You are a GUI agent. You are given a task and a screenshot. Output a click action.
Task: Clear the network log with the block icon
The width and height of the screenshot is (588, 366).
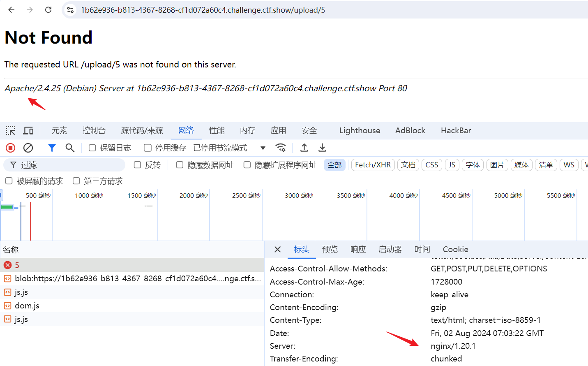click(28, 148)
